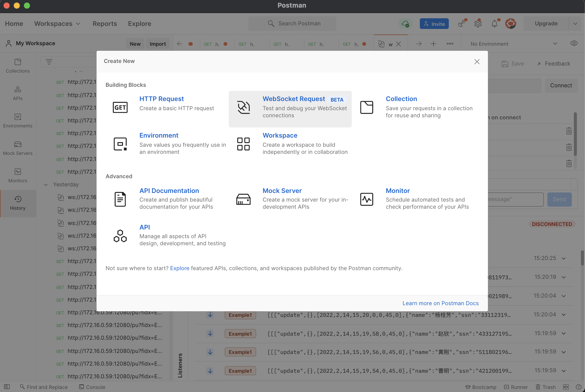
Task: Click the Environment icon in Create New
Action: click(120, 144)
